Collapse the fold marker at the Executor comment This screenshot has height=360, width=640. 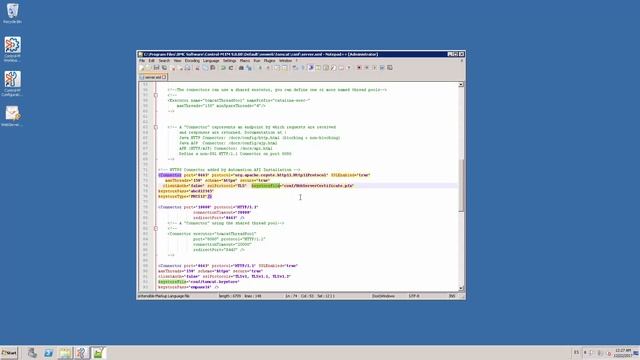156,95
